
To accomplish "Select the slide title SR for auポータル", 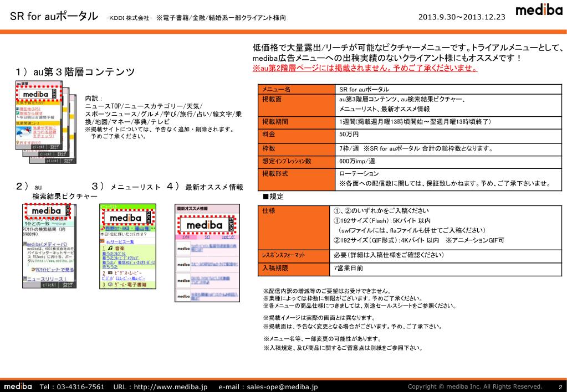I will pos(54,16).
